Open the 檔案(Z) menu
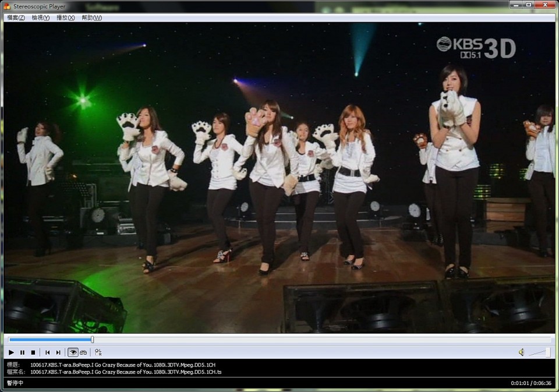The image size is (559, 392). pos(16,17)
